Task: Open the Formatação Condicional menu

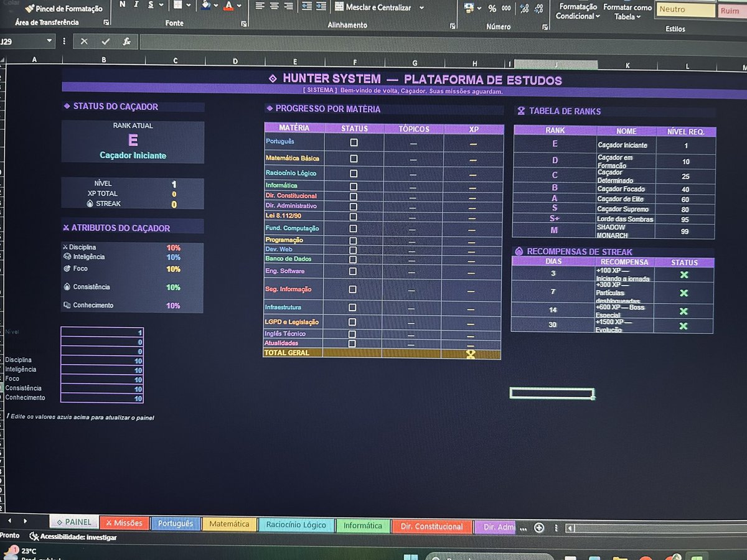Action: point(578,11)
